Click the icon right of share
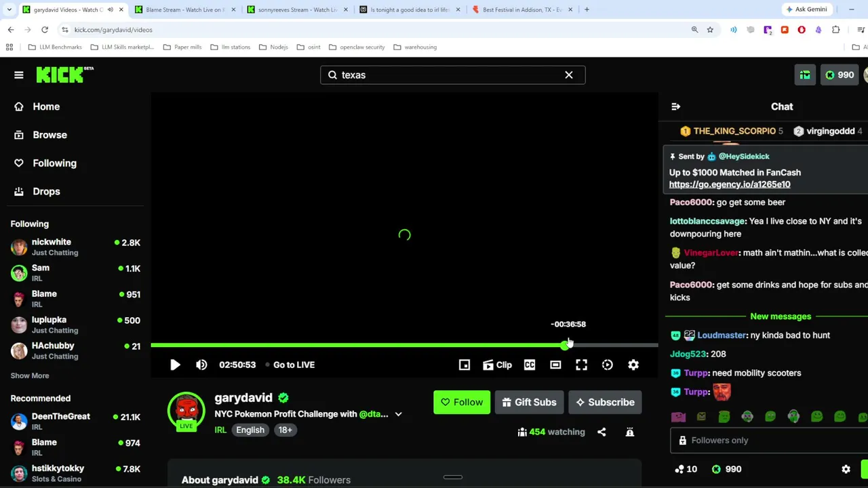The image size is (868, 488). coord(630,432)
